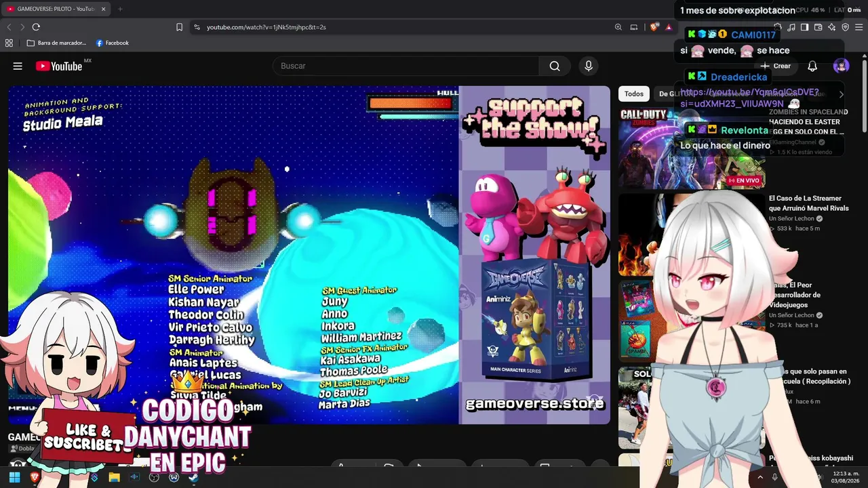
Task: Click the Crear button
Action: click(x=776, y=66)
